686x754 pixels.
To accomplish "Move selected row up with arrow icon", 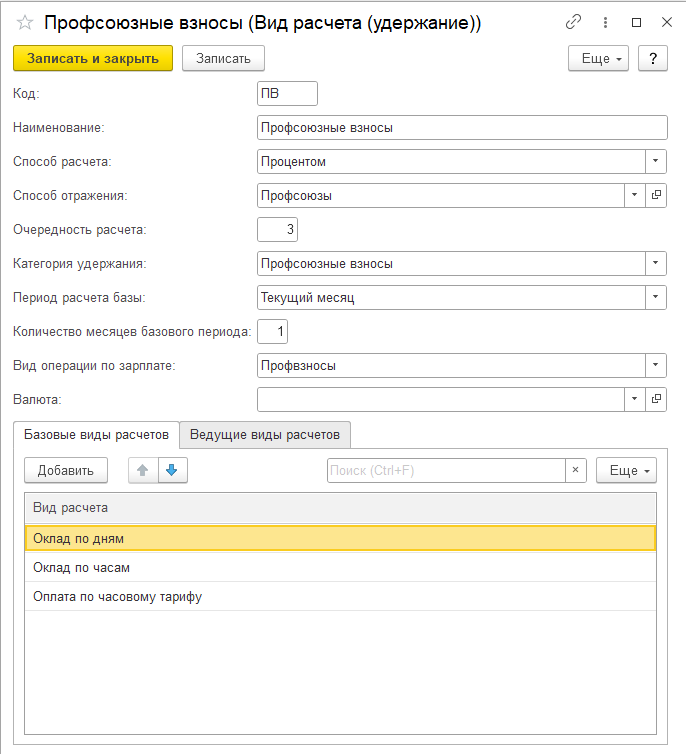I will (x=143, y=470).
